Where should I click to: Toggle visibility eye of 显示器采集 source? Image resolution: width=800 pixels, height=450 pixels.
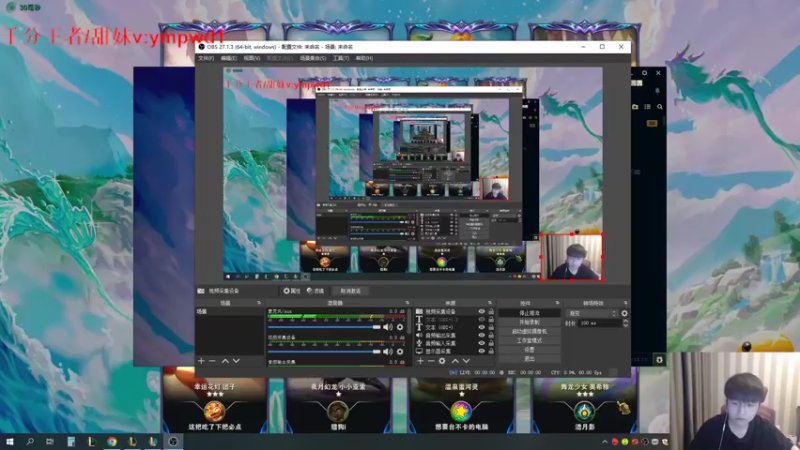pyautogui.click(x=481, y=351)
